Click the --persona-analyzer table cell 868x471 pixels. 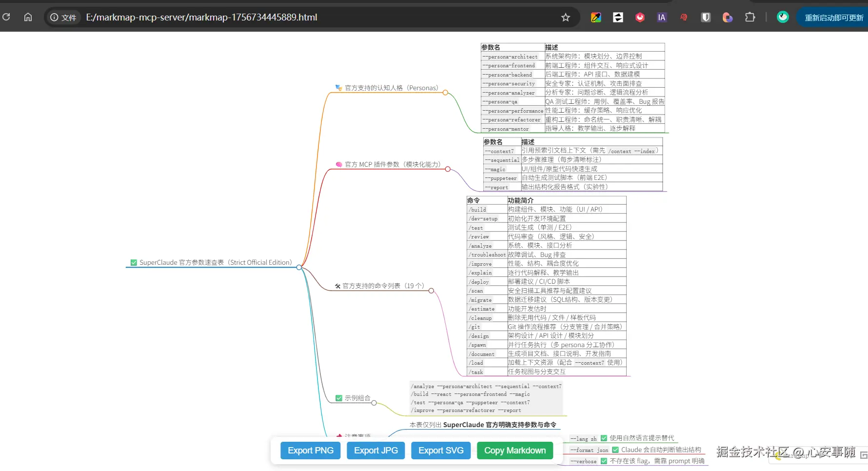[x=513, y=93]
